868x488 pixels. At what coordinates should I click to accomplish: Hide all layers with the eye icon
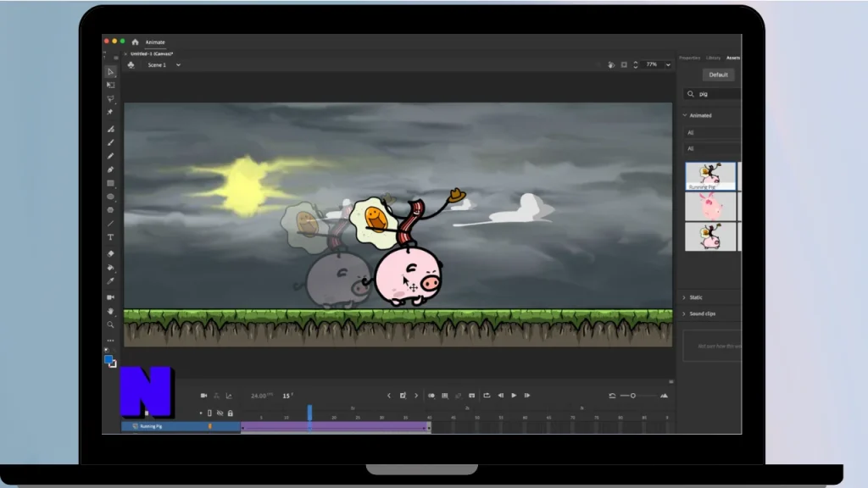point(220,413)
